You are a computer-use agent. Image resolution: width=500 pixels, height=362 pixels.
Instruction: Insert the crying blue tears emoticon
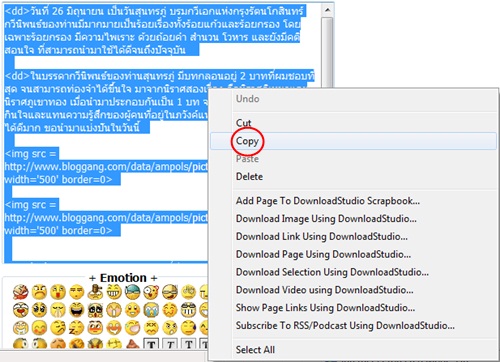tap(151, 310)
